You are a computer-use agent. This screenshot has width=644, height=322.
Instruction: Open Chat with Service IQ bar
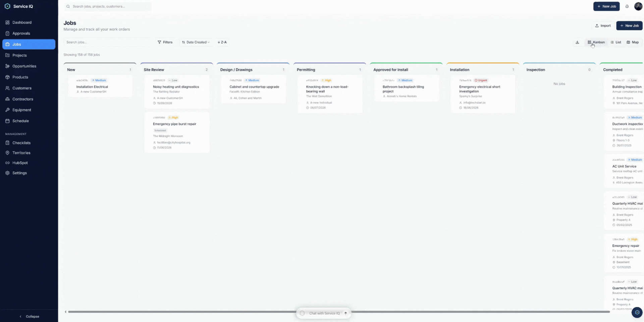[x=324, y=313]
